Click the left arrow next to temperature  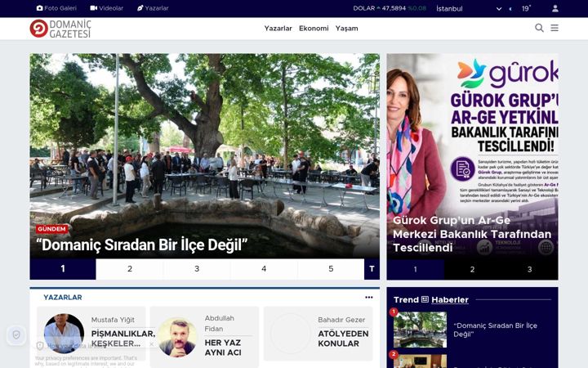click(510, 9)
